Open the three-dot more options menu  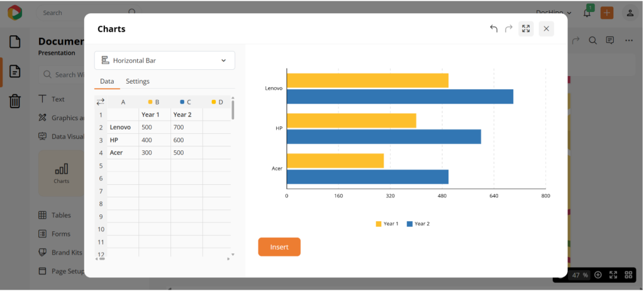629,40
